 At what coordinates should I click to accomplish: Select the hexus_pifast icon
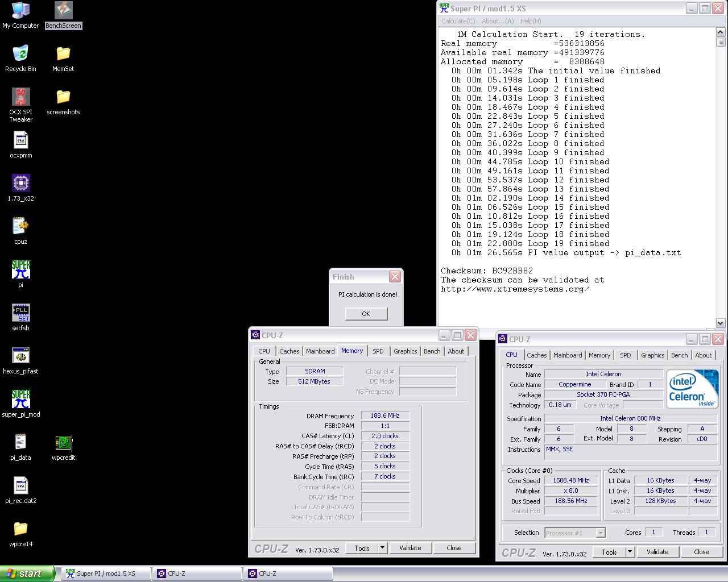(x=20, y=361)
